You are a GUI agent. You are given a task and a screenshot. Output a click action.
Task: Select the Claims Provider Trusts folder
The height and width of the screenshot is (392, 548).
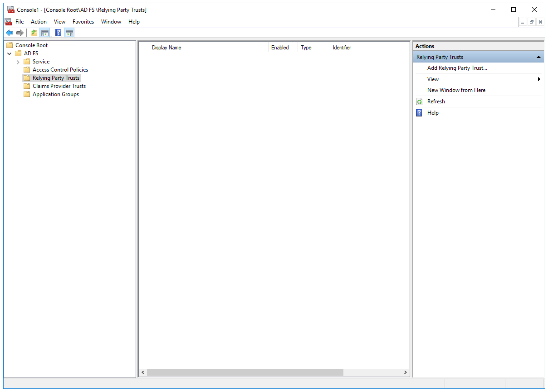(58, 86)
